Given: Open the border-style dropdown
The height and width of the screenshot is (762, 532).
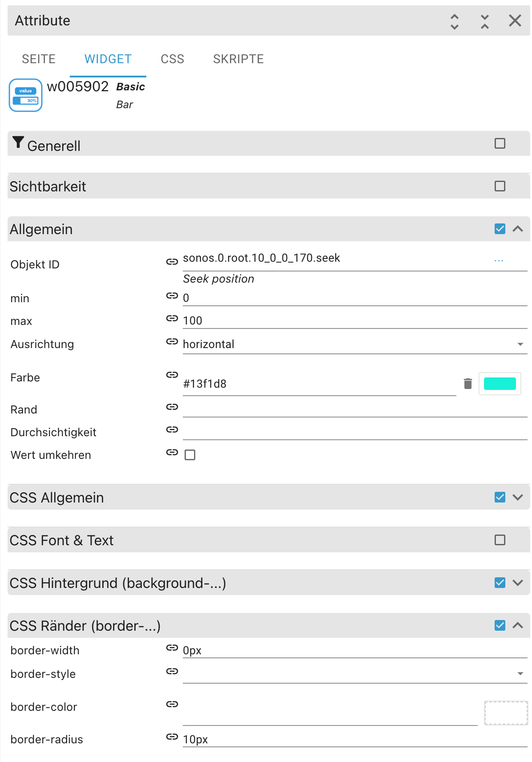Looking at the screenshot, I should click(355, 673).
